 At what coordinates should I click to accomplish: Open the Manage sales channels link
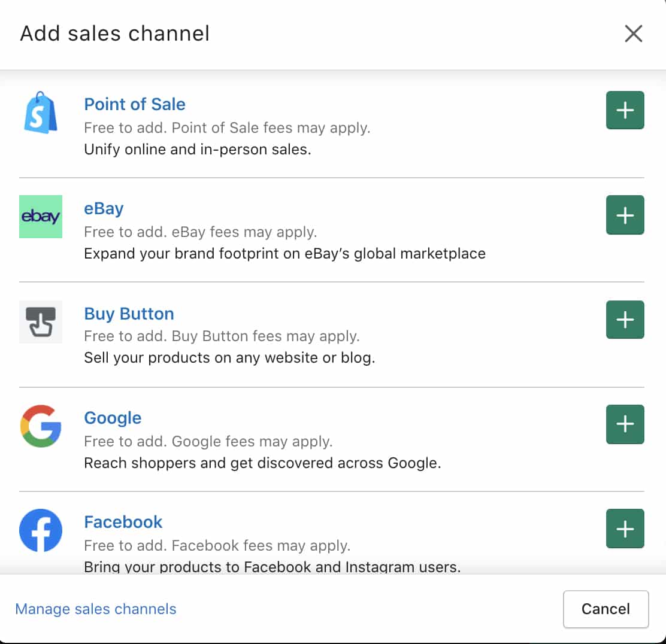(96, 609)
